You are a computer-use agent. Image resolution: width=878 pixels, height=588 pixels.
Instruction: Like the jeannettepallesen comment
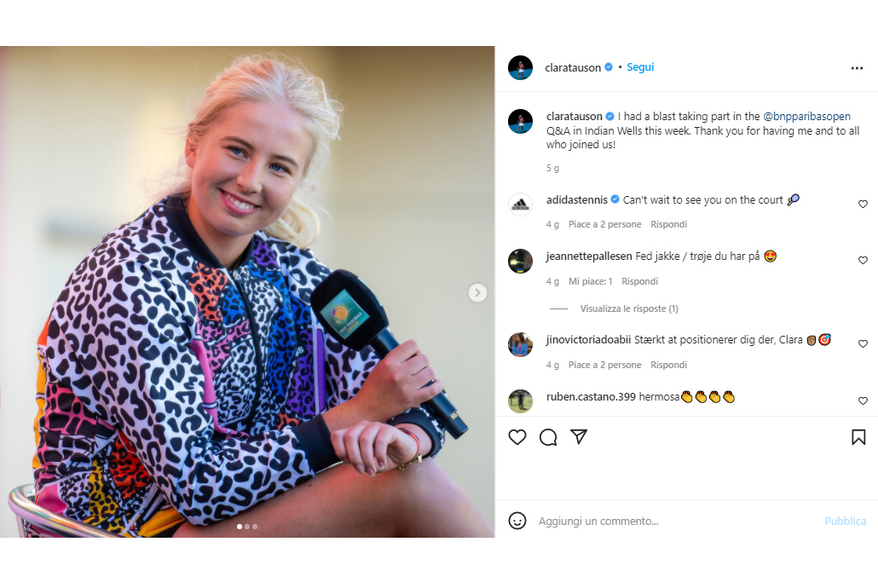pos(863,260)
